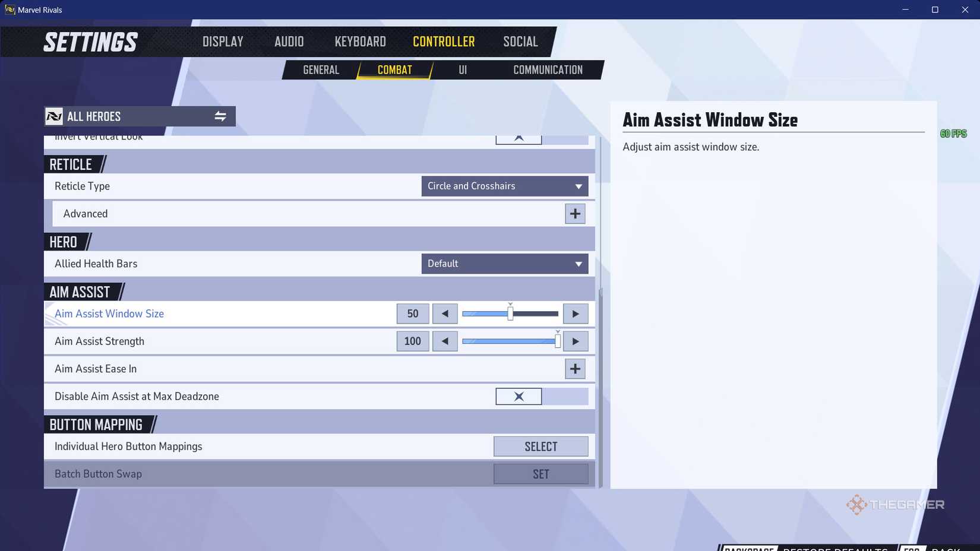The height and width of the screenshot is (551, 980).
Task: Select the Controller tab
Action: (x=444, y=42)
